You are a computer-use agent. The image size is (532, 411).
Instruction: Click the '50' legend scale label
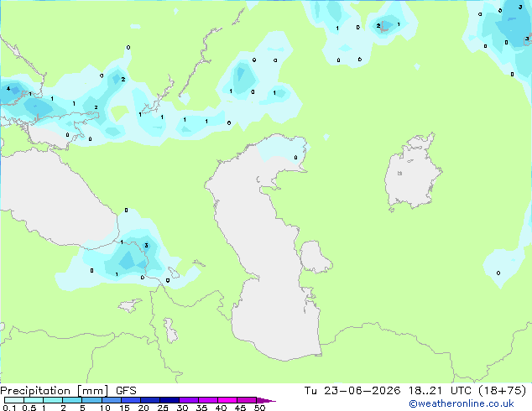pyautogui.click(x=260, y=408)
